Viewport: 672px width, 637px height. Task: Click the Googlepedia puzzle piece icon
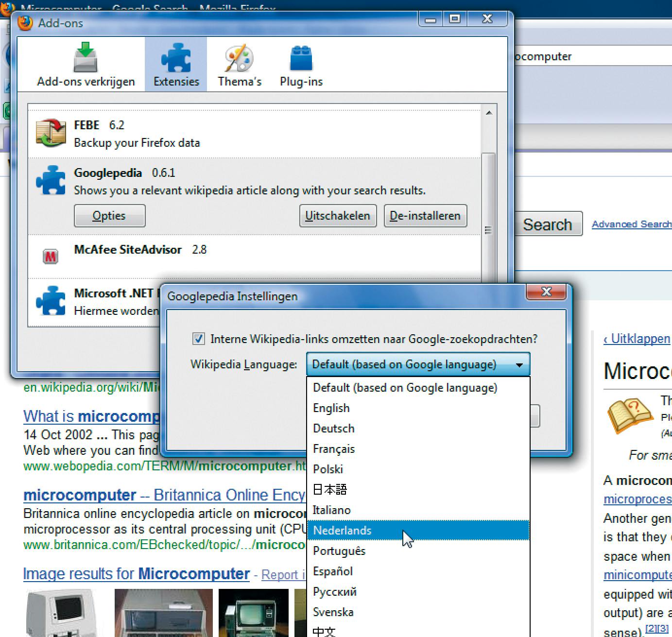click(51, 180)
